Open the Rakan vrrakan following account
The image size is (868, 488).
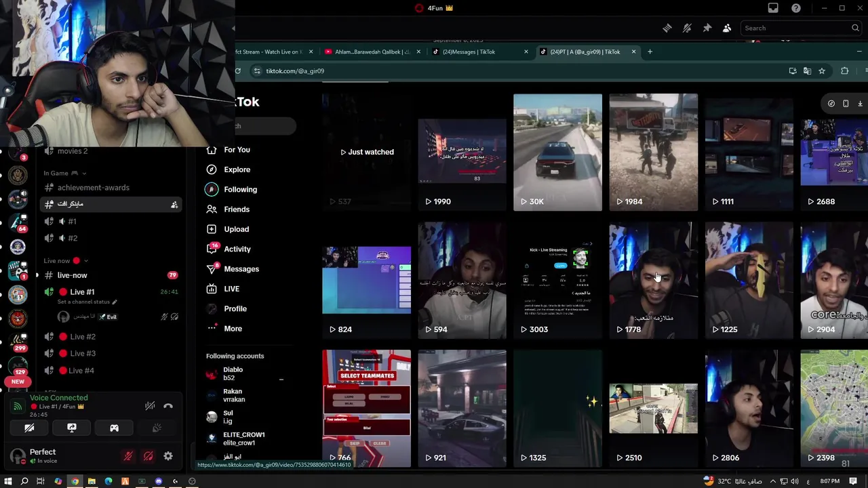pos(234,396)
